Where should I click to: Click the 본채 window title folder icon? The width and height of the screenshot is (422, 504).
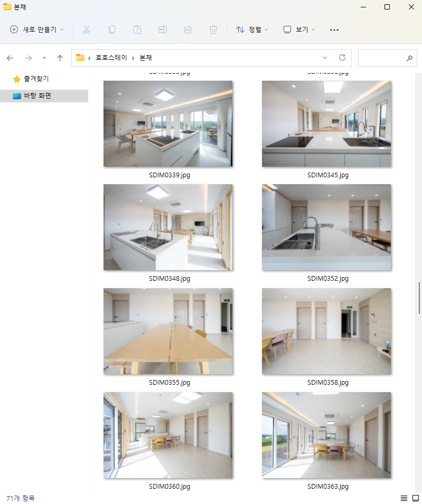[x=7, y=7]
